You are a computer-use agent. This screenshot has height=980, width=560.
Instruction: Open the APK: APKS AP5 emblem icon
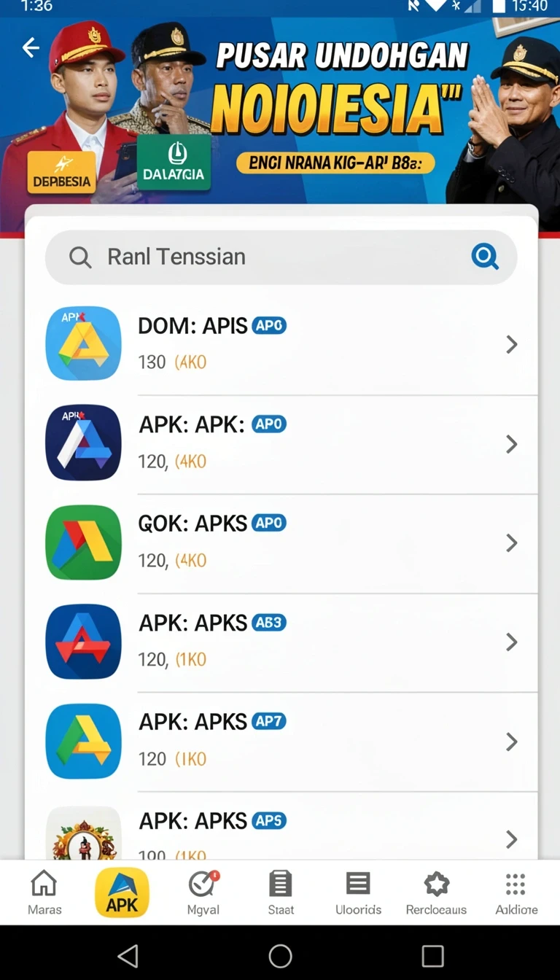point(83,832)
